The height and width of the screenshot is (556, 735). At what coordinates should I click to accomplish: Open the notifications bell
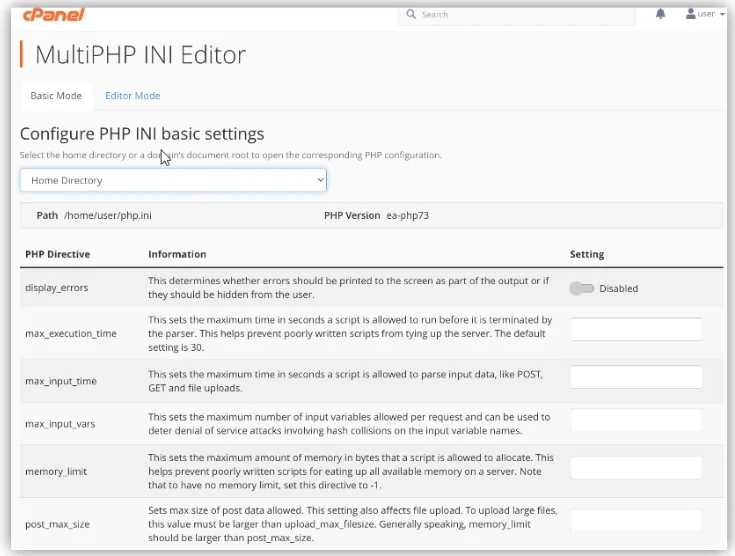point(660,14)
